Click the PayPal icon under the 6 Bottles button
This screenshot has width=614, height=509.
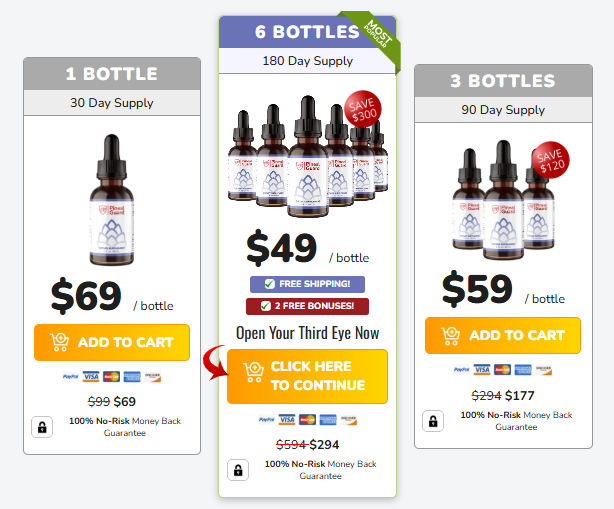pos(266,420)
